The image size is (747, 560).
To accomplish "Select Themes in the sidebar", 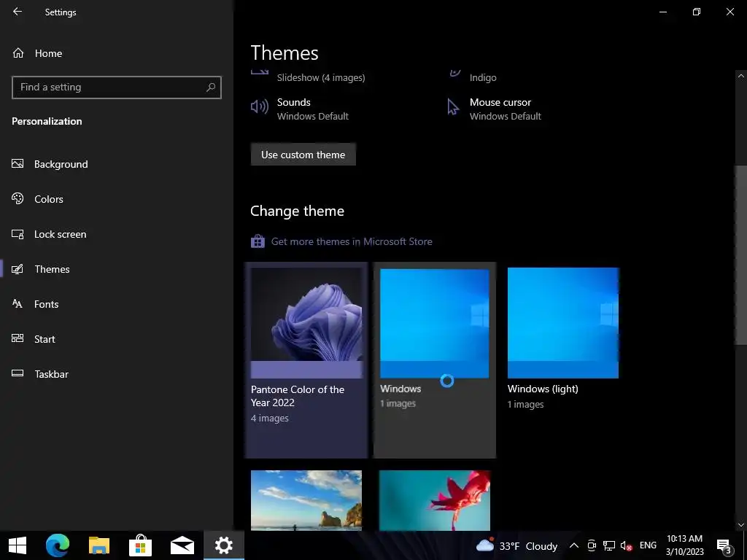I will click(52, 269).
